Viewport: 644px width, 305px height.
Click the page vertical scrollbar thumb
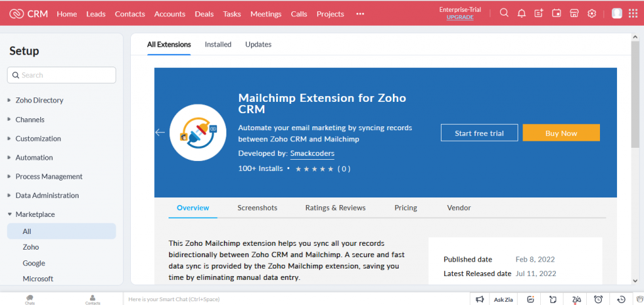(635, 94)
